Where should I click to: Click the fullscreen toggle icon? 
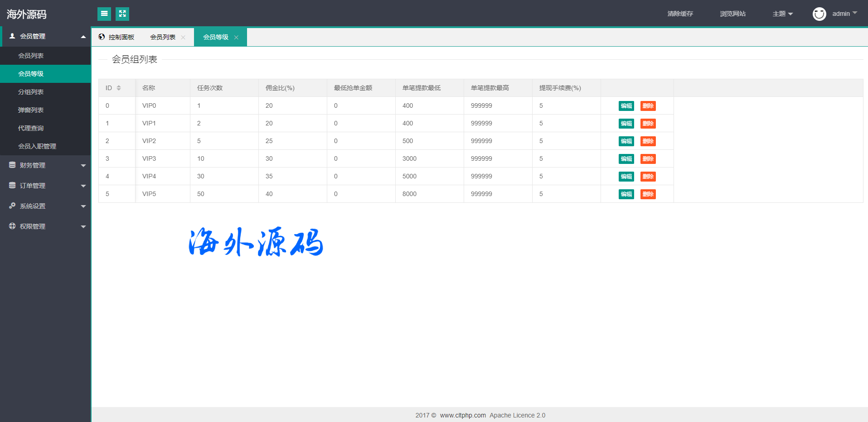tap(122, 14)
